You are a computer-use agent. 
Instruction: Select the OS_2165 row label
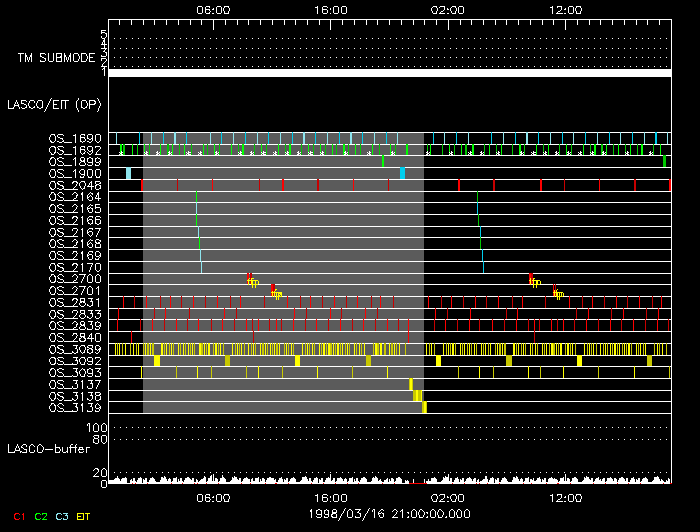pos(75,209)
